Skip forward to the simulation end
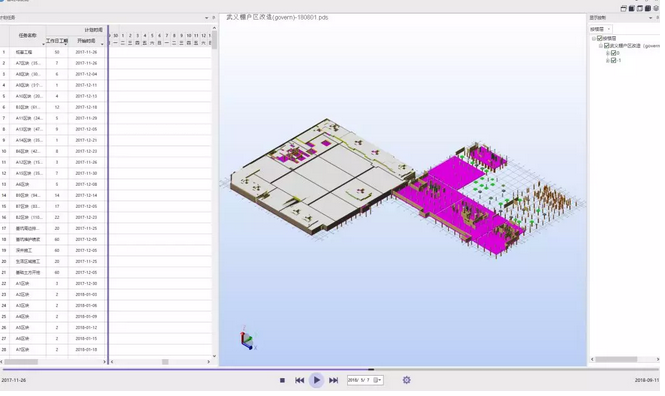 [334, 380]
